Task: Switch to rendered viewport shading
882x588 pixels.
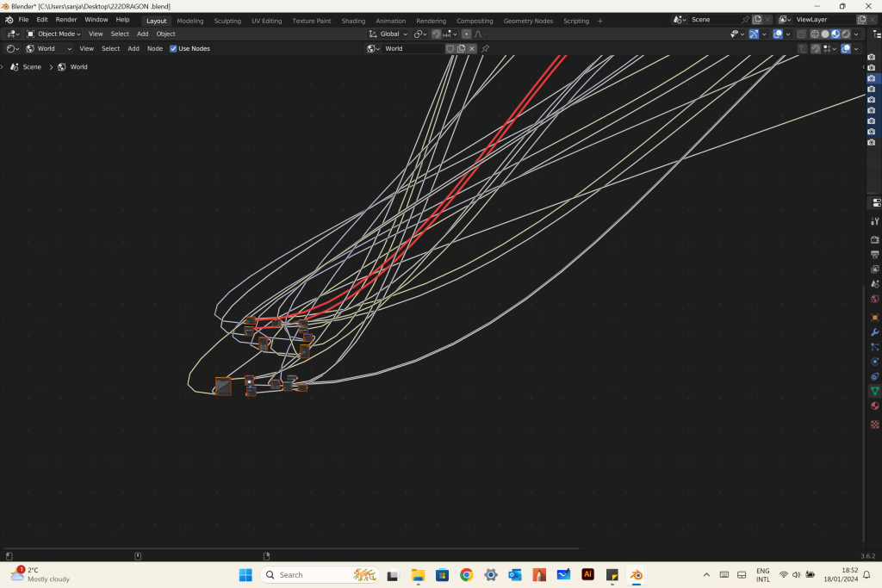Action: pyautogui.click(x=847, y=34)
